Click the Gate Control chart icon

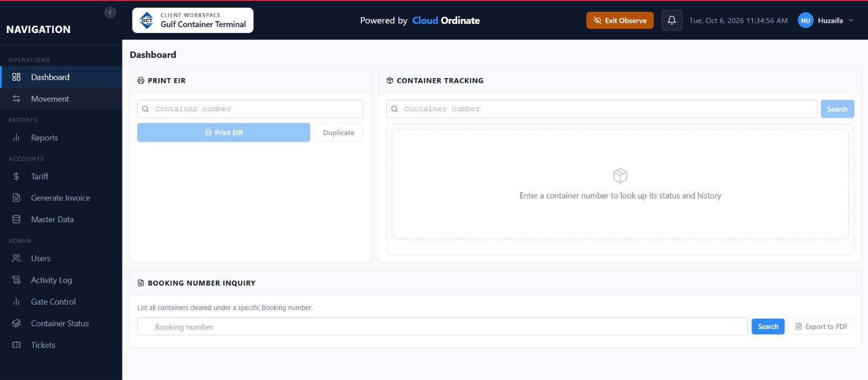(x=16, y=302)
